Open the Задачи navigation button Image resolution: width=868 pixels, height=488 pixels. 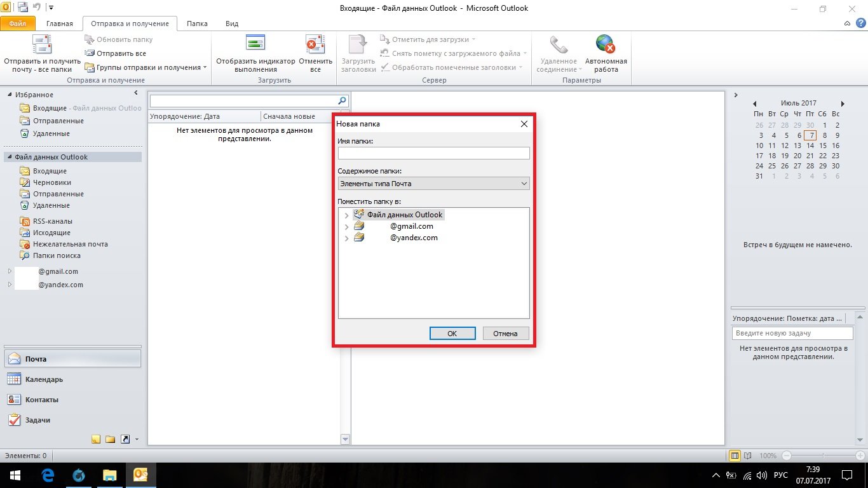[x=73, y=420]
